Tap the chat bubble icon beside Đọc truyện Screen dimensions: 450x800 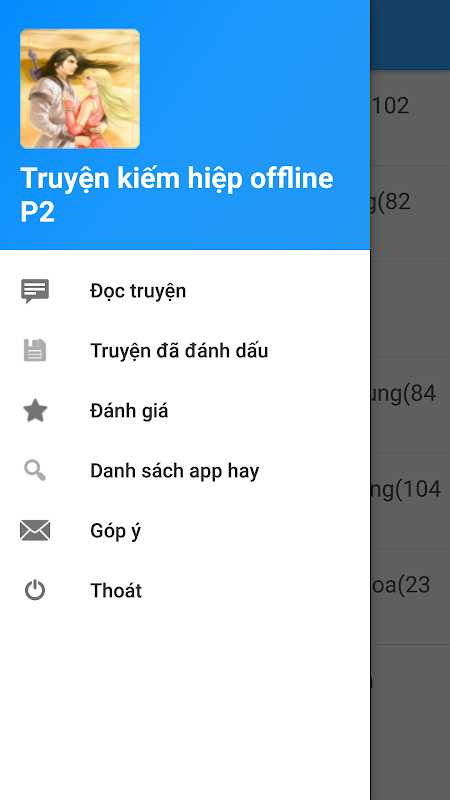35,291
